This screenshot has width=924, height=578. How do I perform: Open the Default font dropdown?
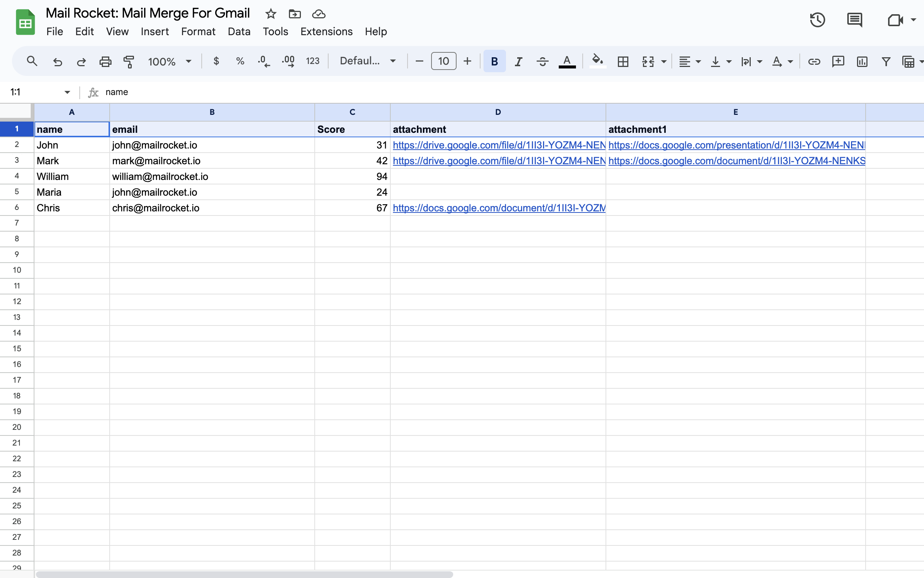pyautogui.click(x=368, y=61)
